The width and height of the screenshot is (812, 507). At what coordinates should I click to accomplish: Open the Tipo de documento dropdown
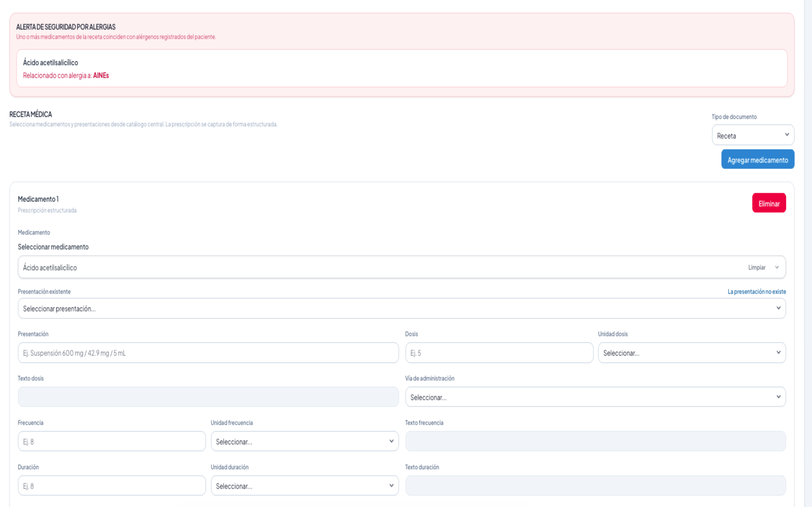coord(753,135)
